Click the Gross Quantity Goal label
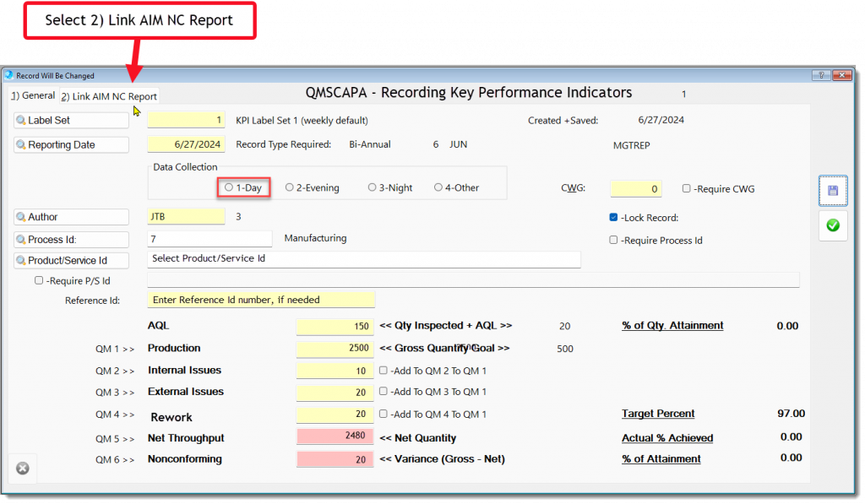This screenshot has height=504, width=865. pyautogui.click(x=444, y=348)
